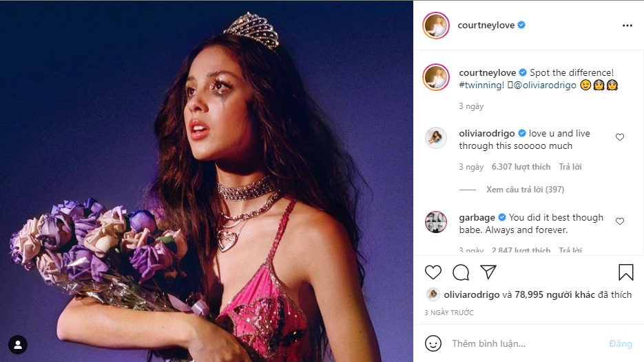644x362 pixels.
Task: Open comments via the speech bubble icon
Action: click(461, 272)
